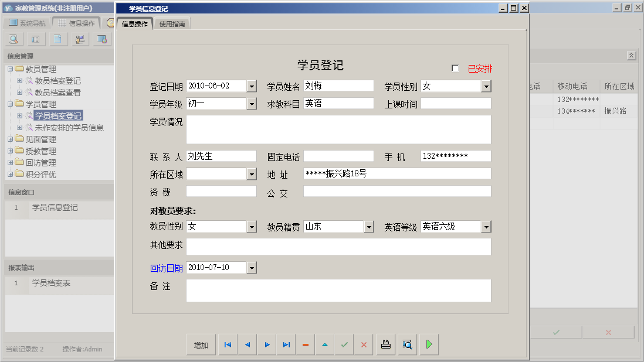Click the 增加 button
This screenshot has height=362, width=644.
pos(201,344)
